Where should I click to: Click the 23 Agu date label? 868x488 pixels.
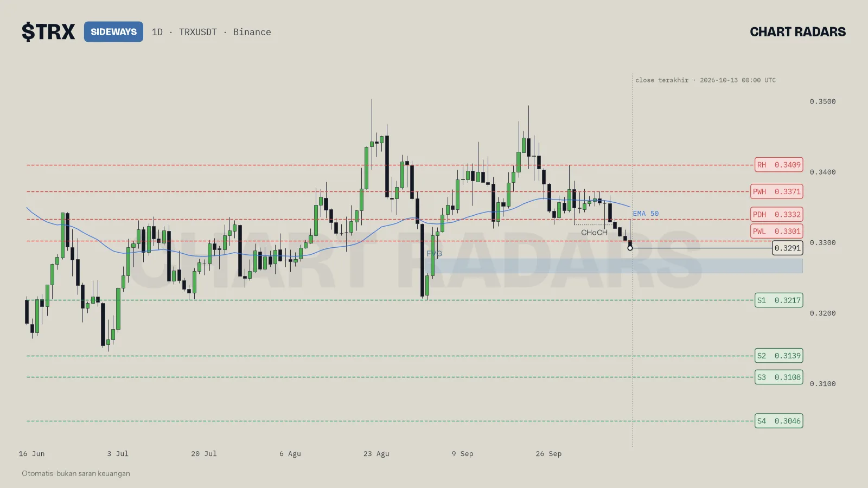click(376, 454)
